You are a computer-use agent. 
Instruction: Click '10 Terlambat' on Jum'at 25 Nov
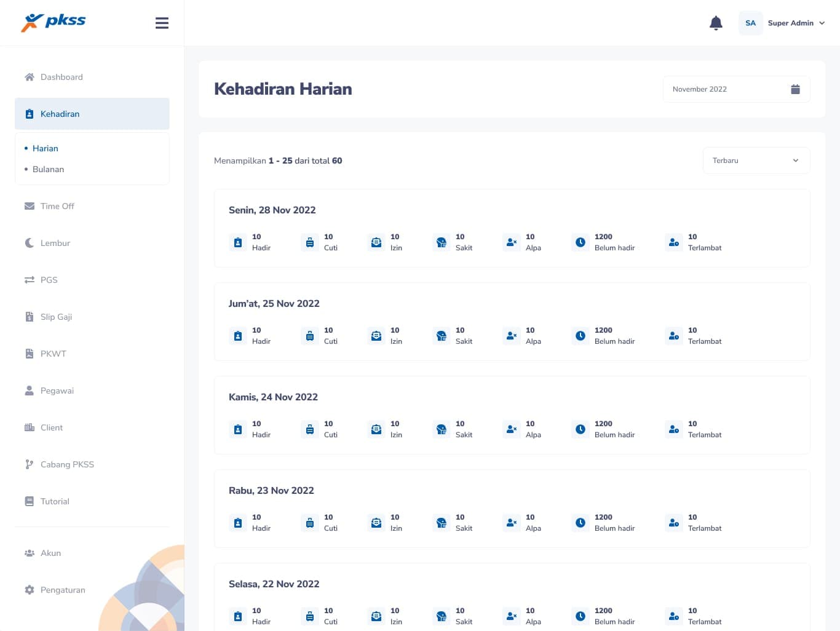click(705, 336)
